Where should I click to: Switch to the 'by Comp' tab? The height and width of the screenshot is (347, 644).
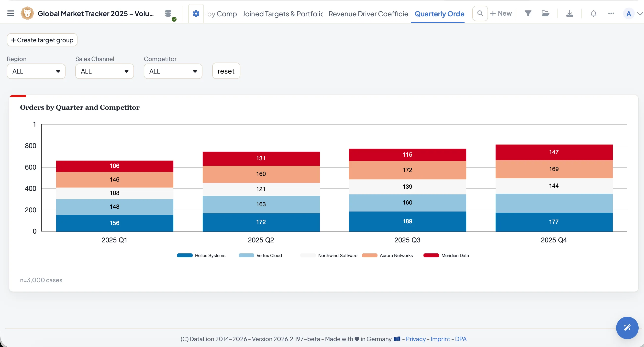[222, 14]
